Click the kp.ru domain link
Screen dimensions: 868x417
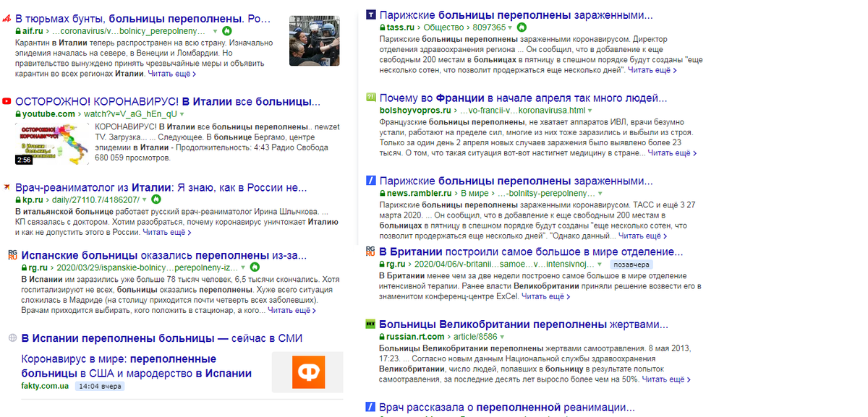click(x=33, y=199)
